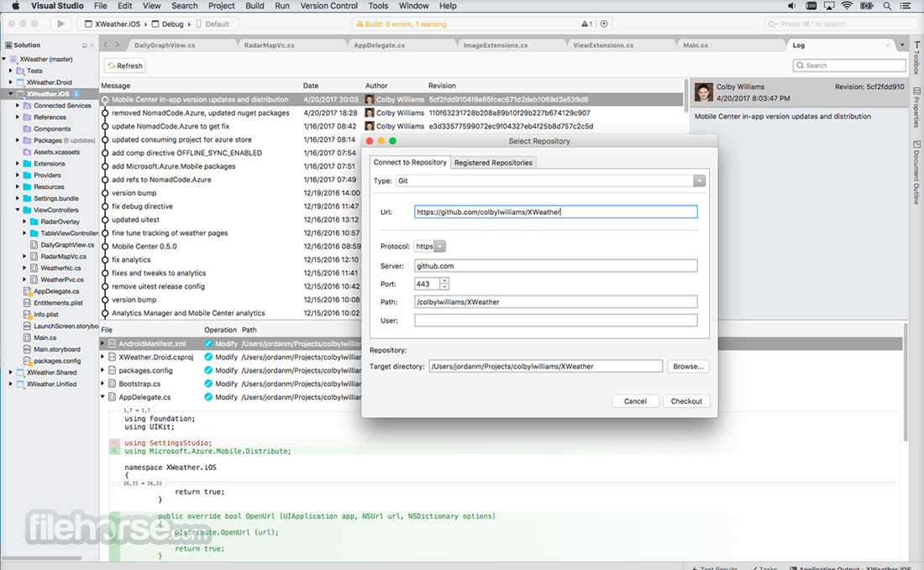924x570 pixels.
Task: Close the Log tab
Action: [888, 45]
